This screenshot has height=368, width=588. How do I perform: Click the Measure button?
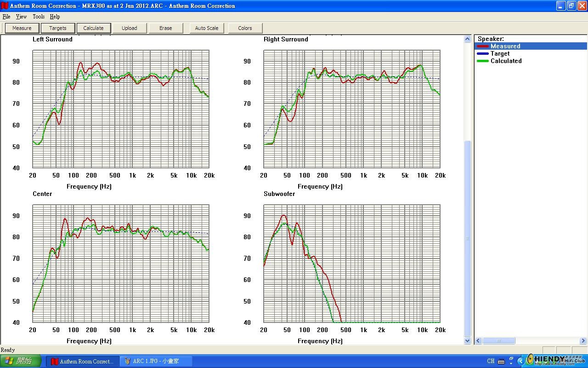(x=22, y=28)
